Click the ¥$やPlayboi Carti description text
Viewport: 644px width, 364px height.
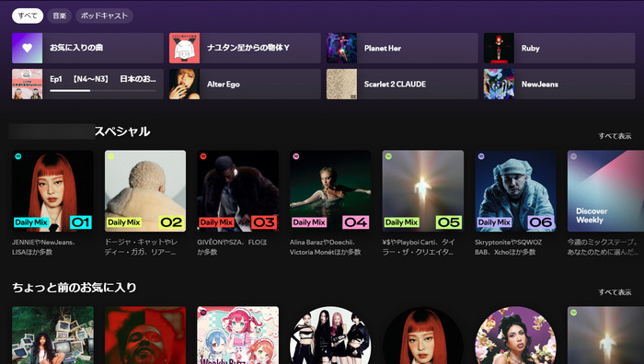click(x=419, y=247)
